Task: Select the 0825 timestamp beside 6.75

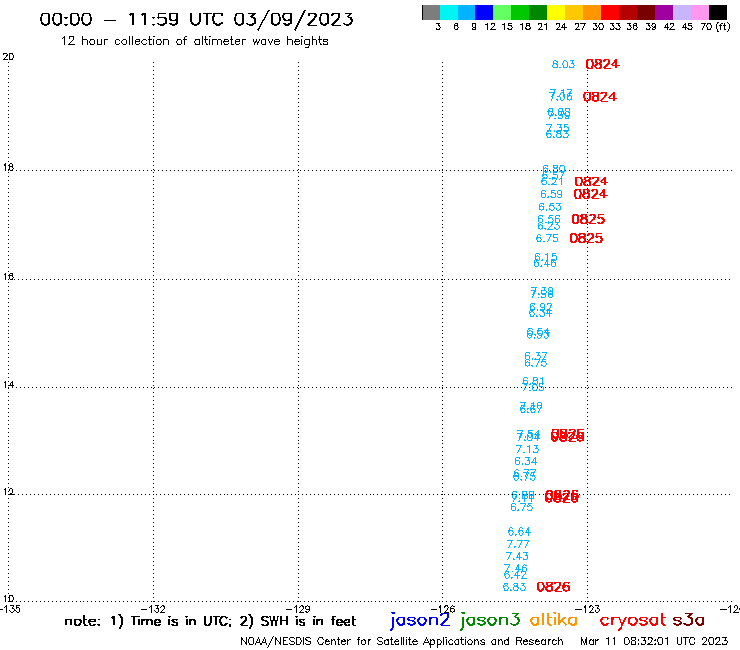Action: (x=586, y=238)
